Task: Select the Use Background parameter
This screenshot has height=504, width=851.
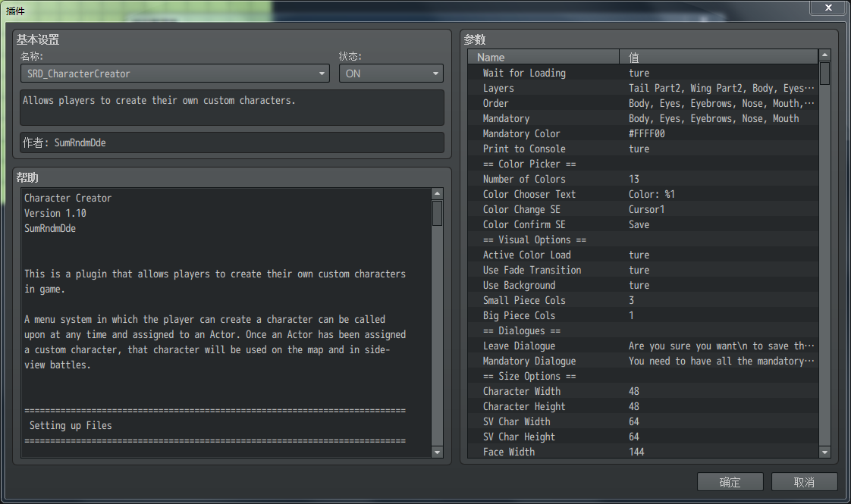Action: click(x=643, y=286)
